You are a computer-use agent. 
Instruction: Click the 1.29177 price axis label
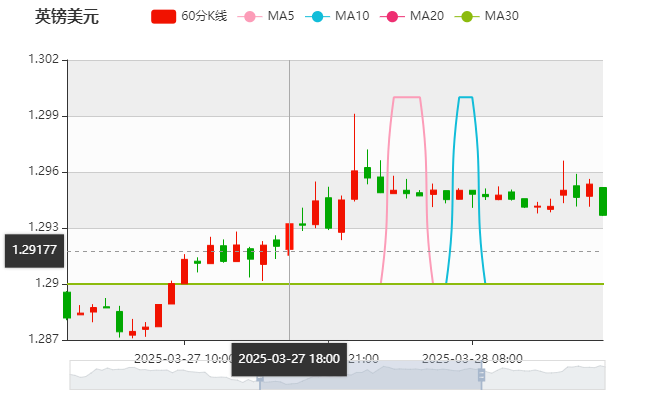[34, 250]
